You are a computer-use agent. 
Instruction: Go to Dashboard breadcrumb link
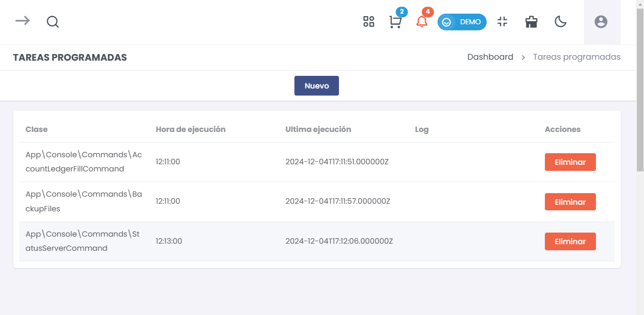click(x=490, y=57)
